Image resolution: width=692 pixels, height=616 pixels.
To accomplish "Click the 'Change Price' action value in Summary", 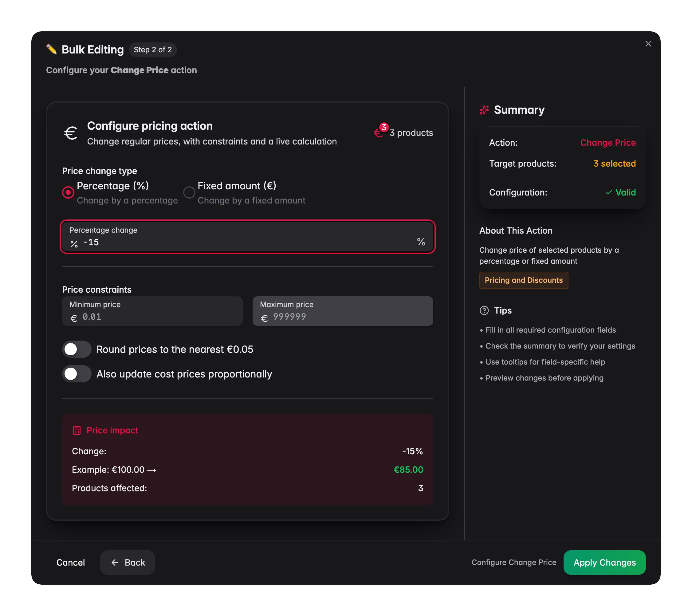I will [608, 143].
